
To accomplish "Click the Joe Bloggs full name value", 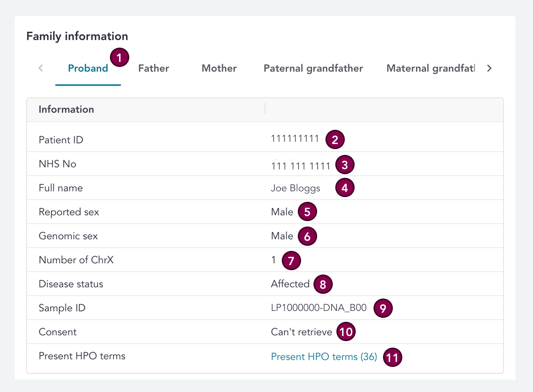I will (295, 188).
